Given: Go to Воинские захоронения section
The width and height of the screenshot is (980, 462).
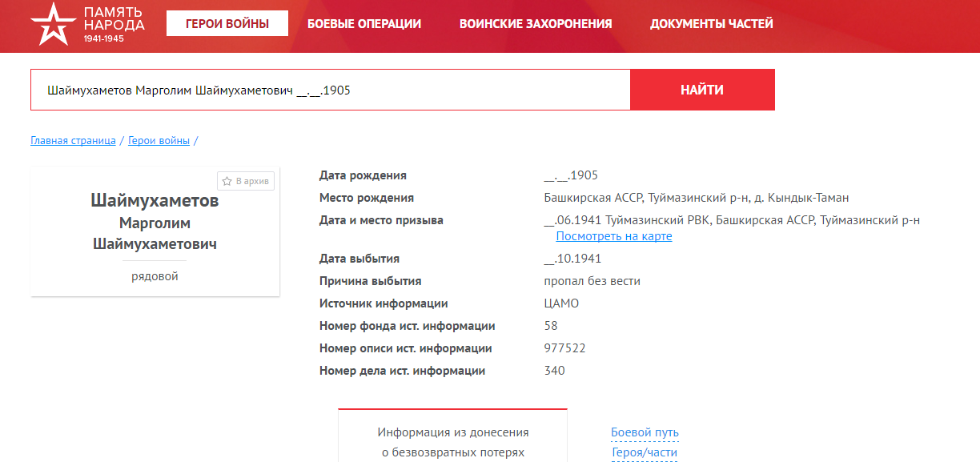Looking at the screenshot, I should pos(536,24).
